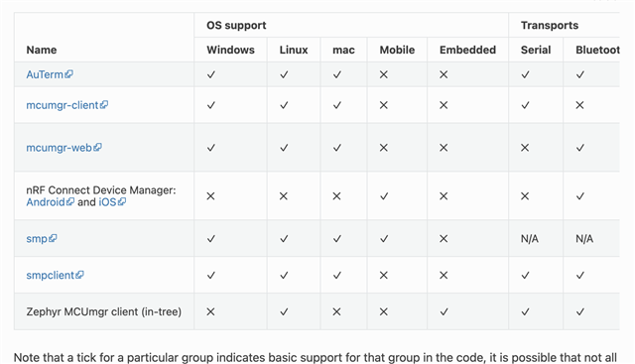Open the AuTerm external link
Image resolution: width=635 pixels, height=364 pixels.
[x=50, y=74]
